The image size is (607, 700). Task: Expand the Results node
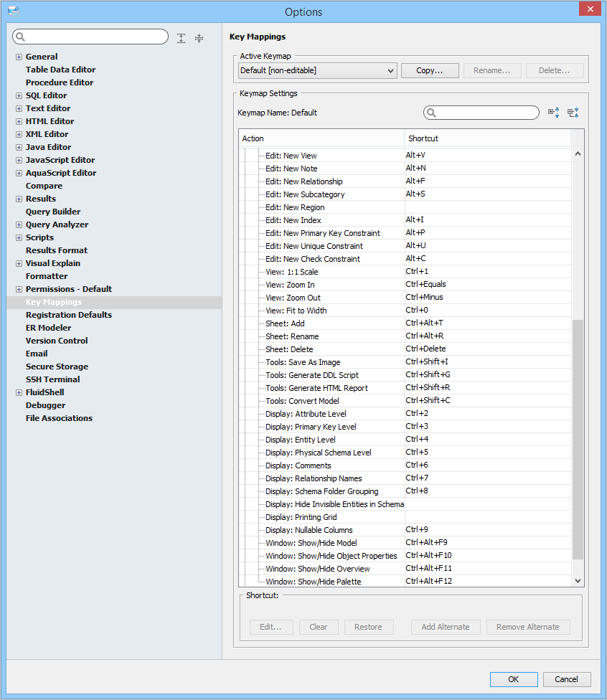[19, 199]
